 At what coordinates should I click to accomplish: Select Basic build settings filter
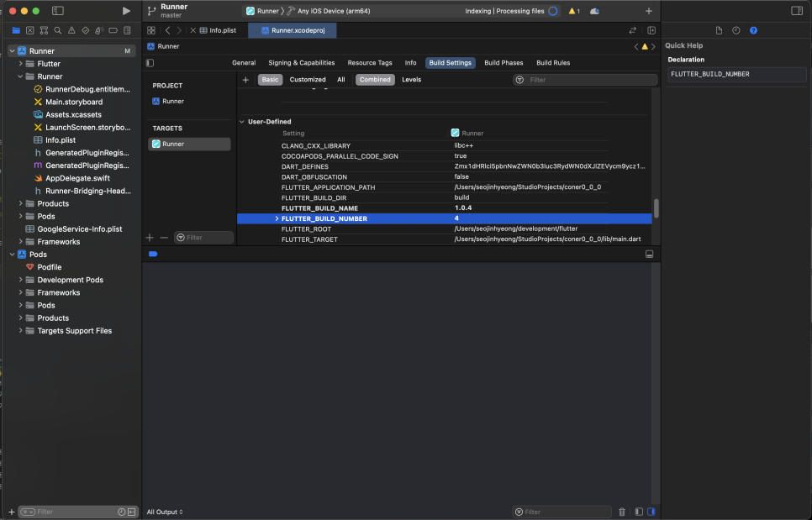270,80
